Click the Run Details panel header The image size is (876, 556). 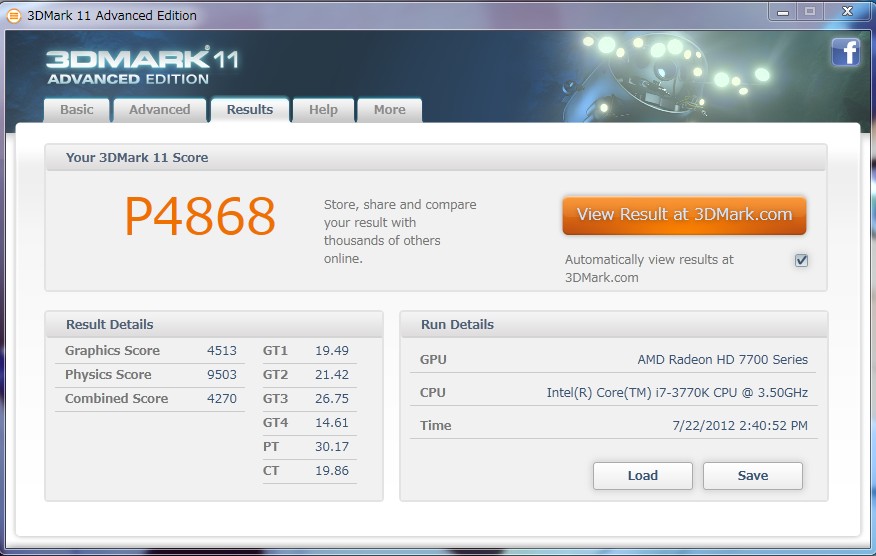(613, 325)
